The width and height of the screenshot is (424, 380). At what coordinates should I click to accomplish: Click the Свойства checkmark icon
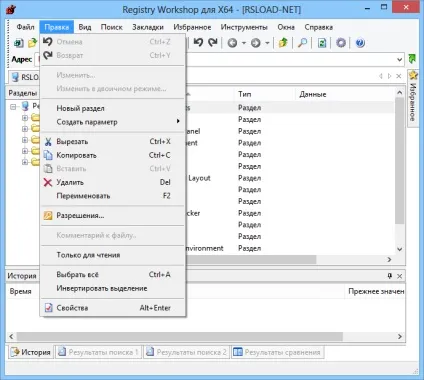[x=48, y=308]
